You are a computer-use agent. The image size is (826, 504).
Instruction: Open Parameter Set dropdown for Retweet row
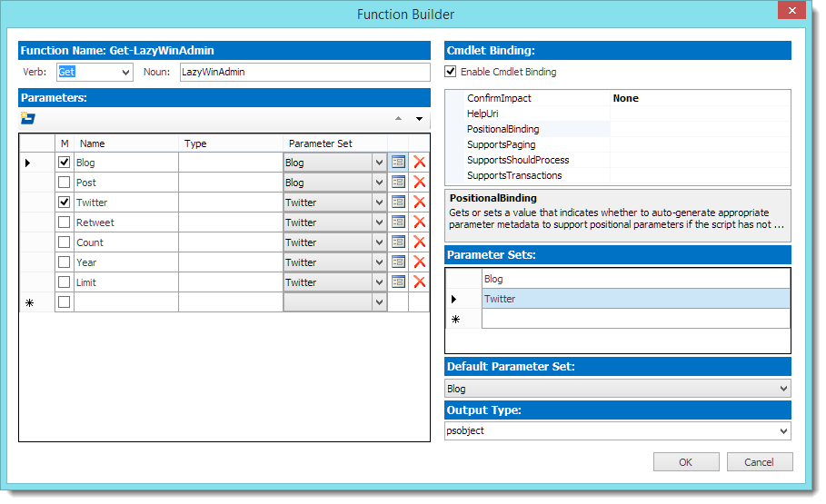(379, 222)
